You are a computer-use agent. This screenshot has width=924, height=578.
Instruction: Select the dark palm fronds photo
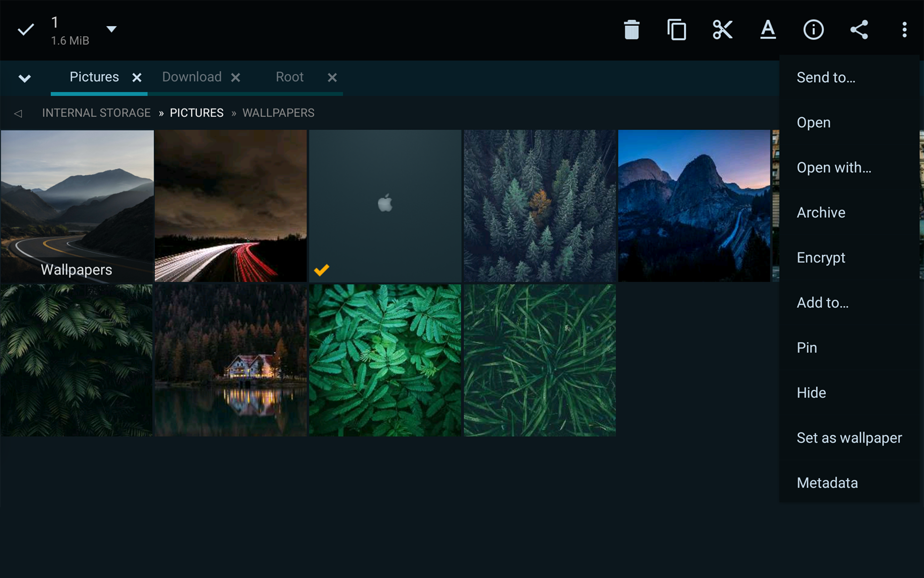(77, 360)
